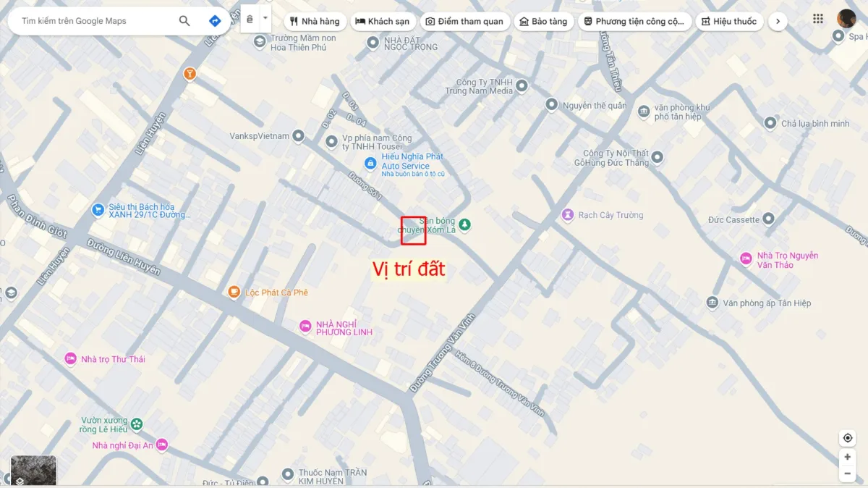
Task: Focus the Tìm kiếm trên Google Maps field
Action: (x=94, y=21)
